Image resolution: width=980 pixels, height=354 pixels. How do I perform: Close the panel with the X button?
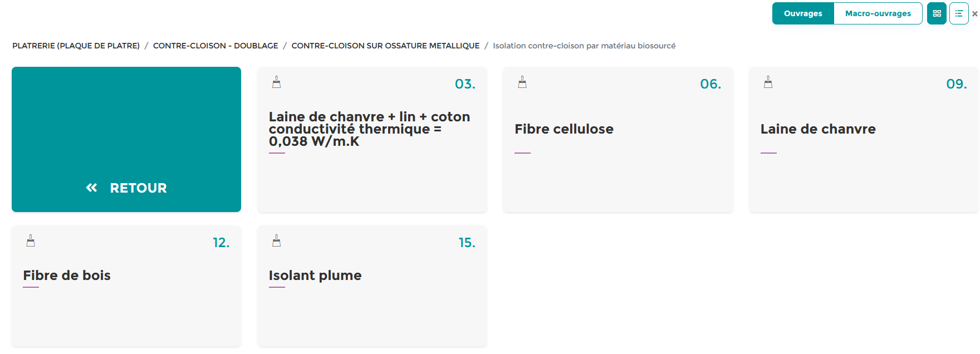974,13
